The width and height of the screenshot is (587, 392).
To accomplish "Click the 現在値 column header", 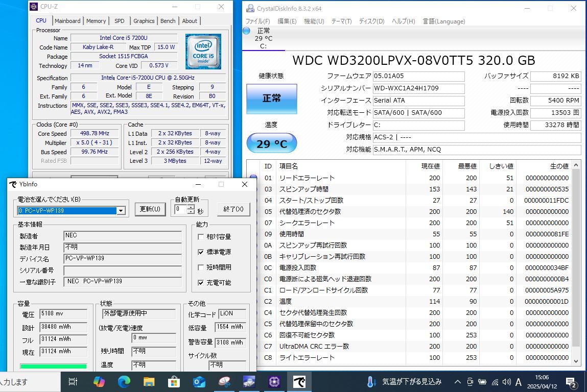I will pos(424,166).
